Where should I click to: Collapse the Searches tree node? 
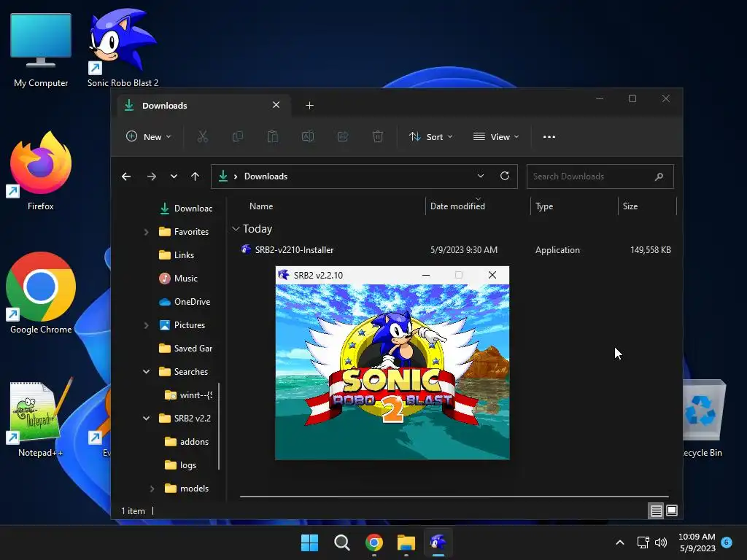pyautogui.click(x=146, y=372)
